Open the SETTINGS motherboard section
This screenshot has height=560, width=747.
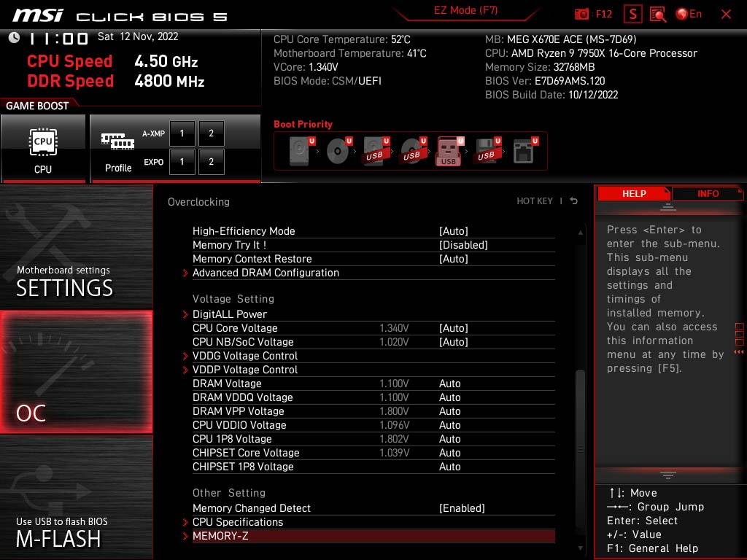pyautogui.click(x=76, y=247)
